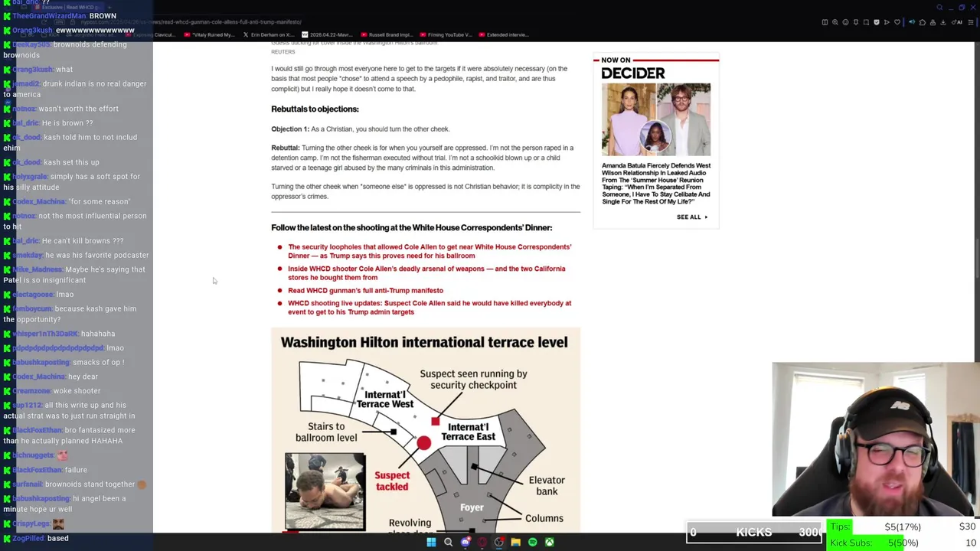This screenshot has width=980, height=551.
Task: Take a snapshot with the dashed-square icon
Action: [x=866, y=22]
